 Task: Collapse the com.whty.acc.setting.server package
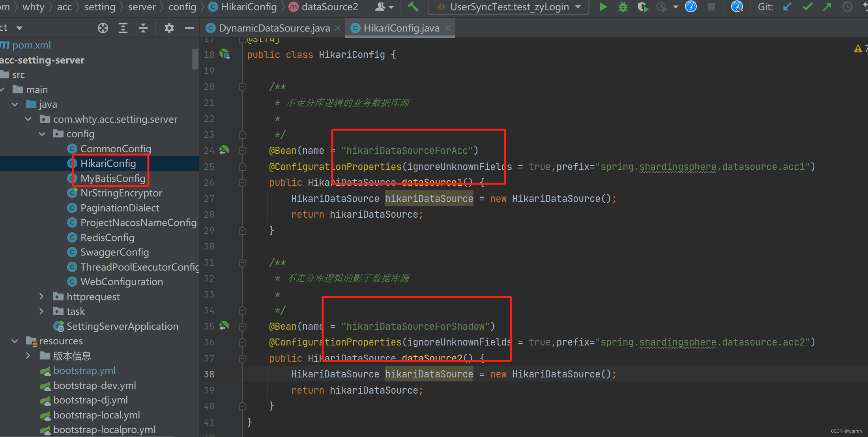[28, 119]
